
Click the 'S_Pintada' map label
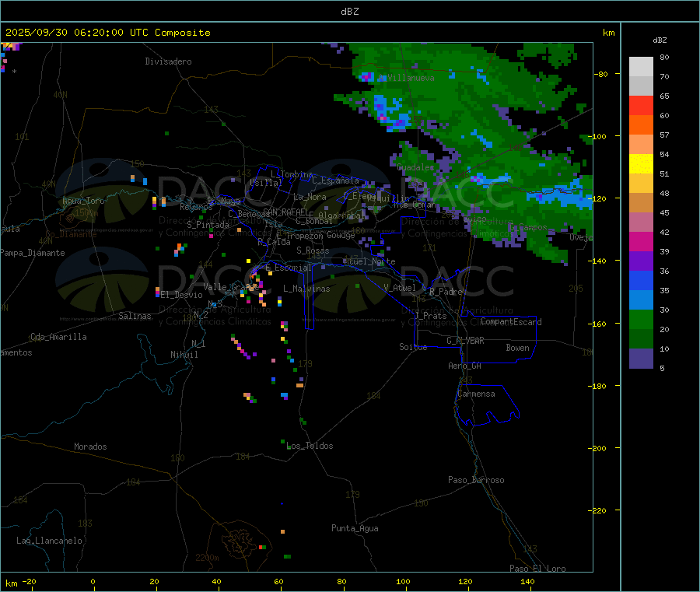click(208, 225)
